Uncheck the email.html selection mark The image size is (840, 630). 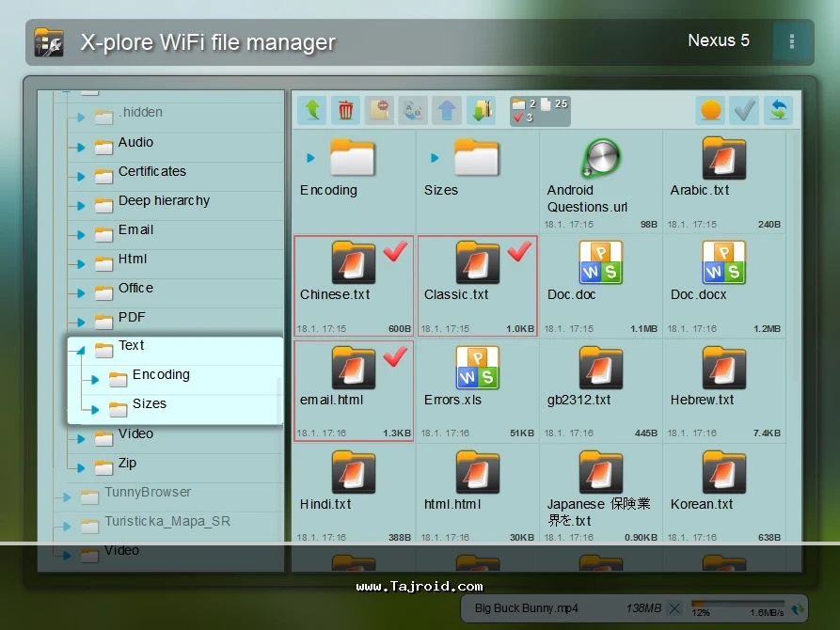[x=395, y=356]
